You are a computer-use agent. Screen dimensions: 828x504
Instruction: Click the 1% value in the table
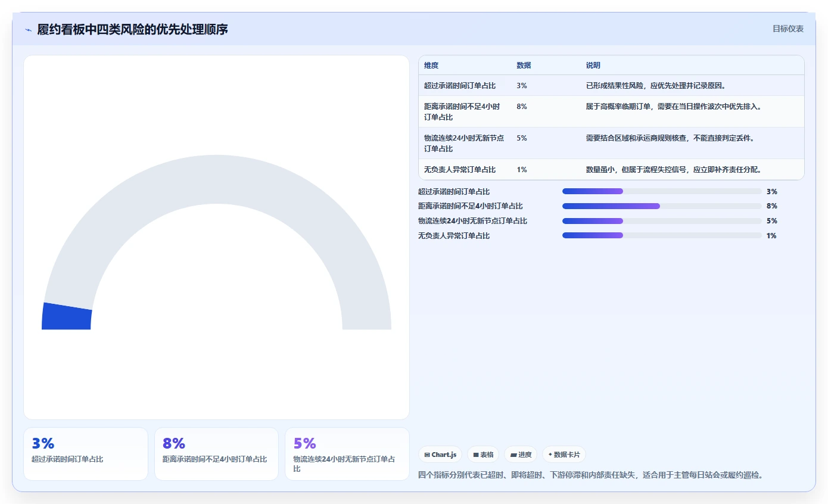tap(522, 170)
